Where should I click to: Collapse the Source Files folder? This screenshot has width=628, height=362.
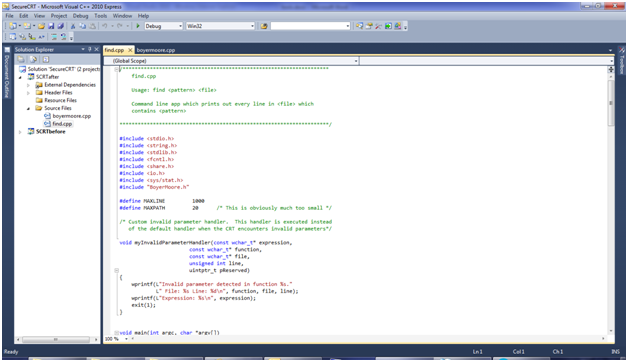click(28, 108)
